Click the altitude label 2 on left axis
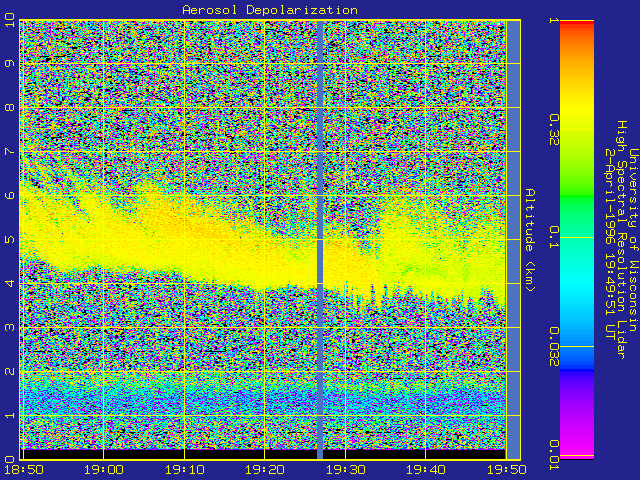This screenshot has height=480, width=640. click(x=10, y=371)
